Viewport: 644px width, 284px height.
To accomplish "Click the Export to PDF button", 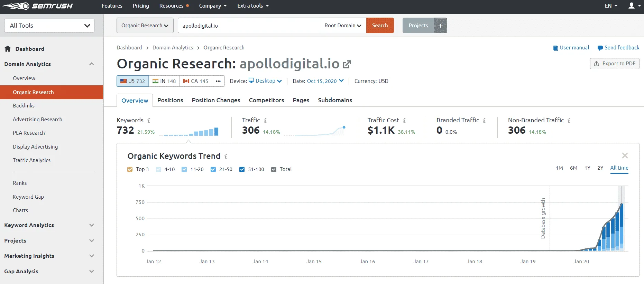I will 615,64.
